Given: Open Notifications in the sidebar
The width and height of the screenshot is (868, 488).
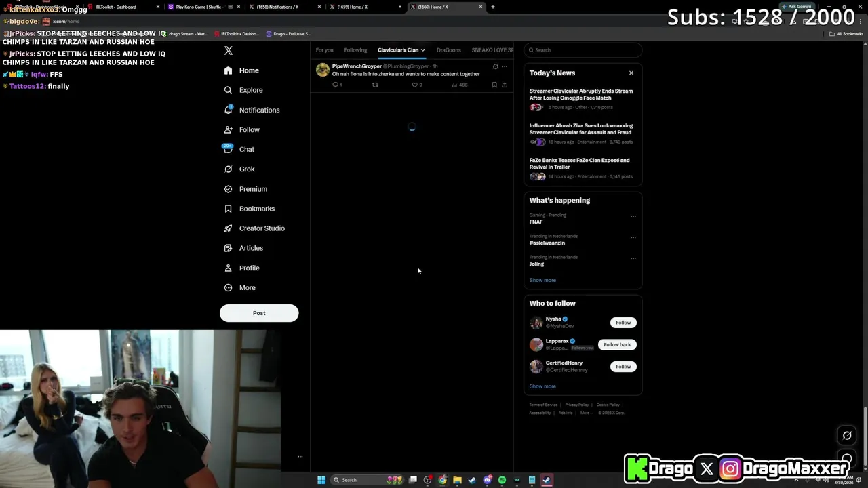Looking at the screenshot, I should tap(252, 110).
